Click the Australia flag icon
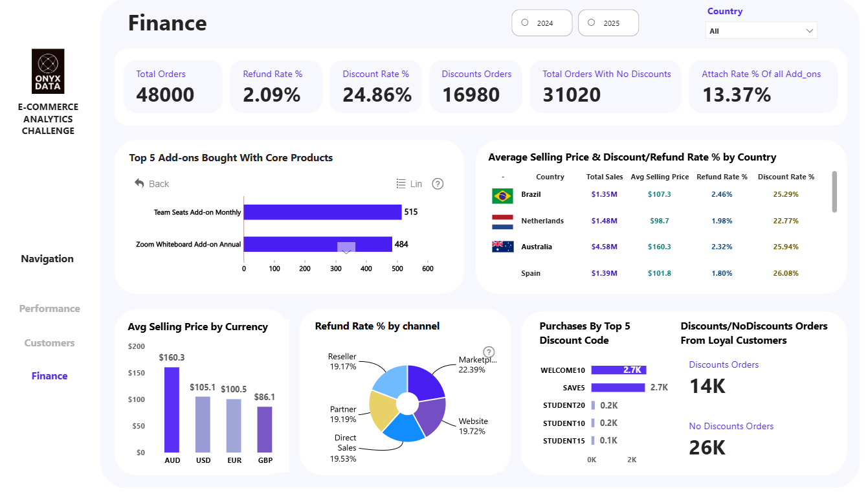Screen dimensions: 868x492 [503, 247]
